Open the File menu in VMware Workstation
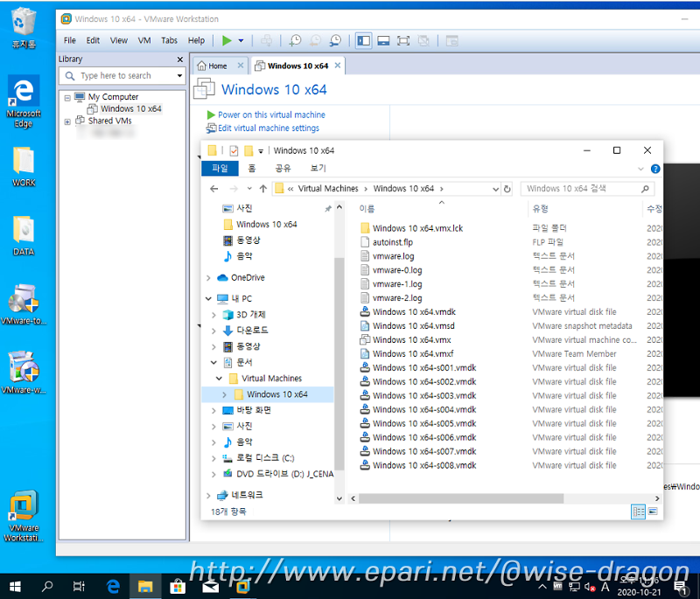 pos(70,40)
